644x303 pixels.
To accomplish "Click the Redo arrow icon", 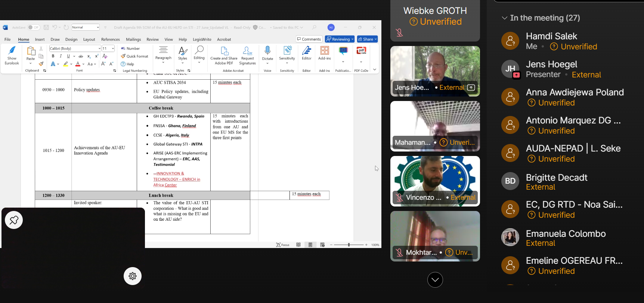I will click(66, 27).
